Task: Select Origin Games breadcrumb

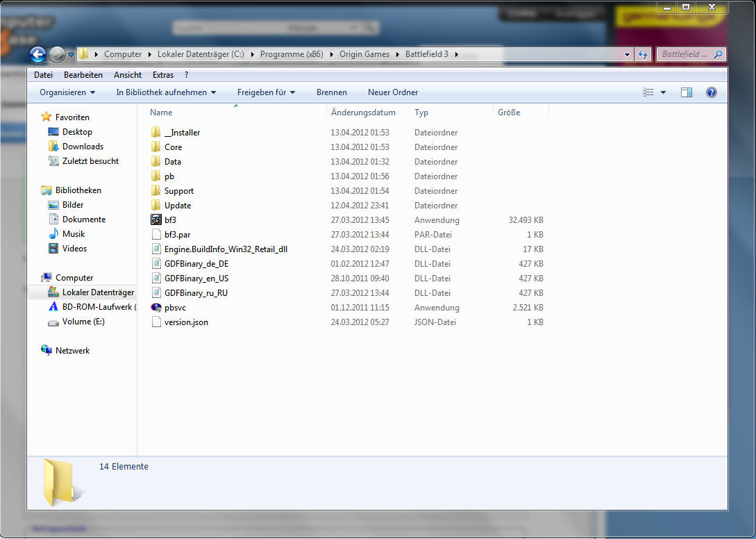Action: pos(364,54)
